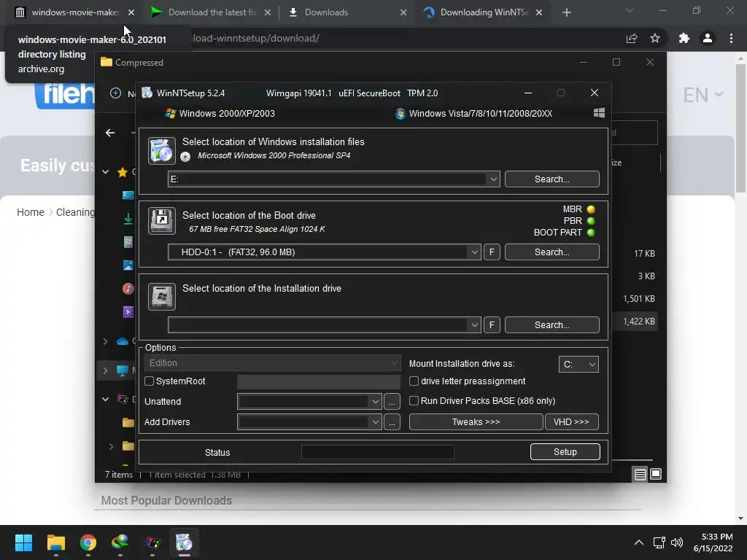
Task: Open the Mount Installation drive letter dropdown
Action: coord(578,365)
